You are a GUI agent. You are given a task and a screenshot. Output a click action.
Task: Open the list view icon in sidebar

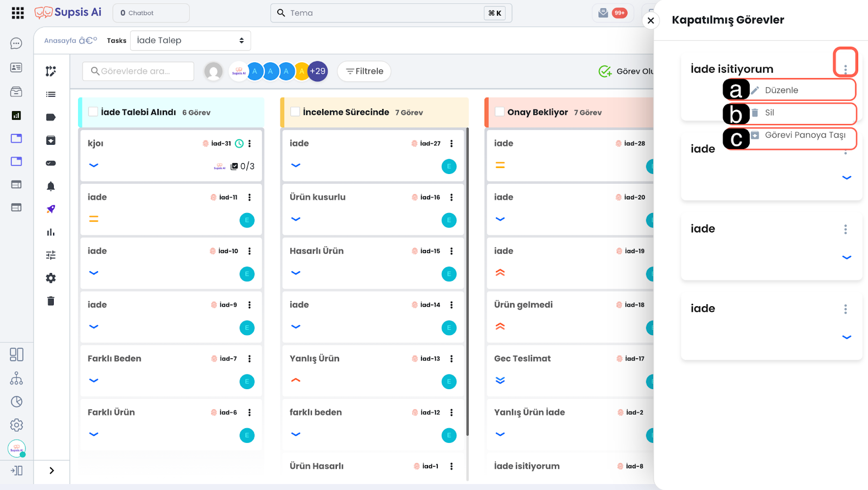pos(50,94)
